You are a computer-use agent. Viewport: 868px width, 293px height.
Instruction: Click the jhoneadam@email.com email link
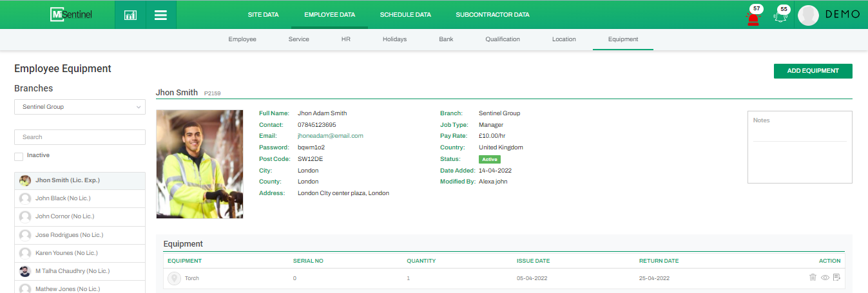coord(330,136)
